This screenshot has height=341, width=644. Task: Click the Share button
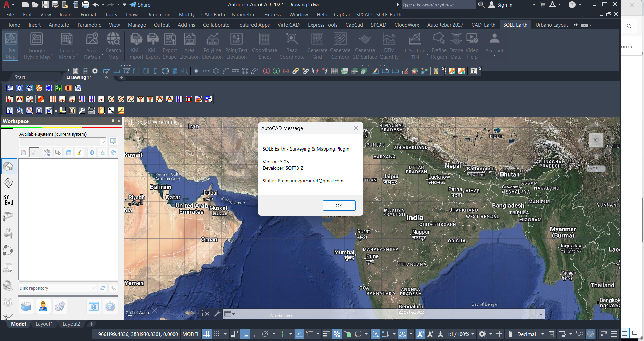click(140, 5)
